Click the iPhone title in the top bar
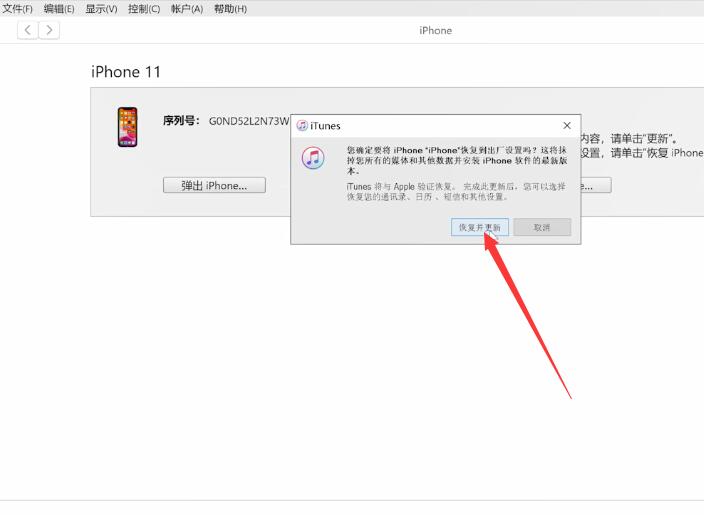Screen dimensions: 704x515 (436, 31)
